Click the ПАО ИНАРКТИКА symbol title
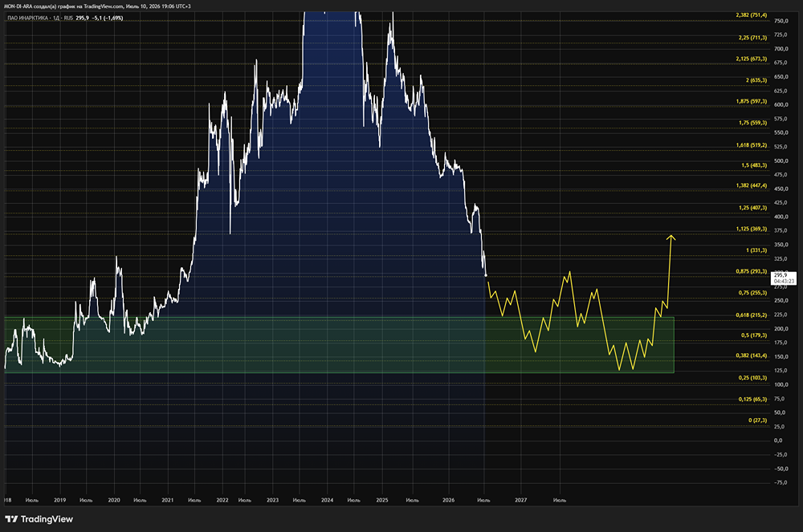The height and width of the screenshot is (532, 803). point(27,18)
